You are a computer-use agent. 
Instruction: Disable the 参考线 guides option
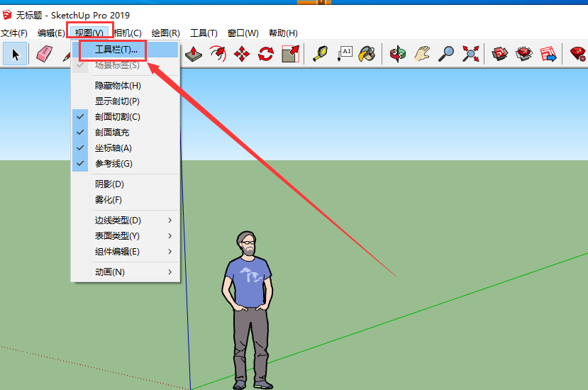[x=113, y=164]
